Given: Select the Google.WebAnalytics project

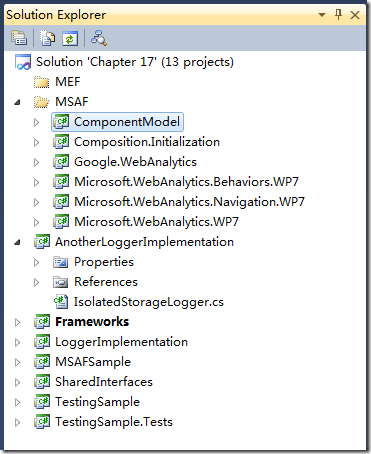Looking at the screenshot, I should point(135,162).
